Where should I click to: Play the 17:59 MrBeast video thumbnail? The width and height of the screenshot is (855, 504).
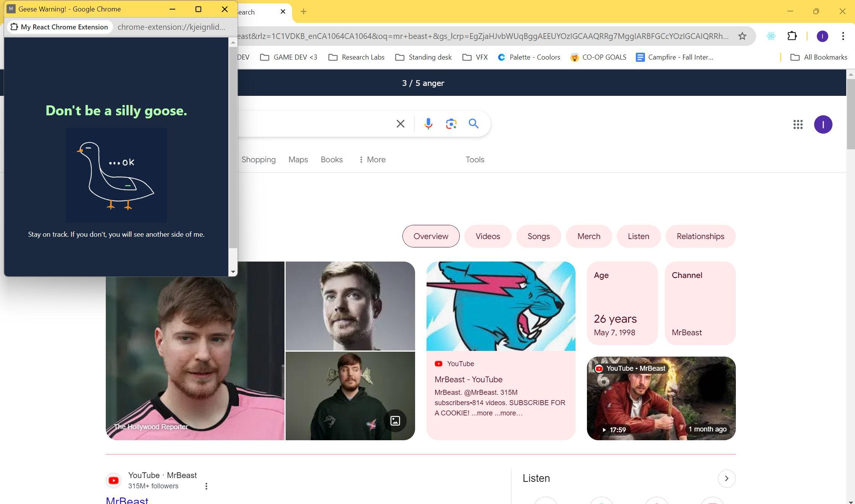coord(661,398)
